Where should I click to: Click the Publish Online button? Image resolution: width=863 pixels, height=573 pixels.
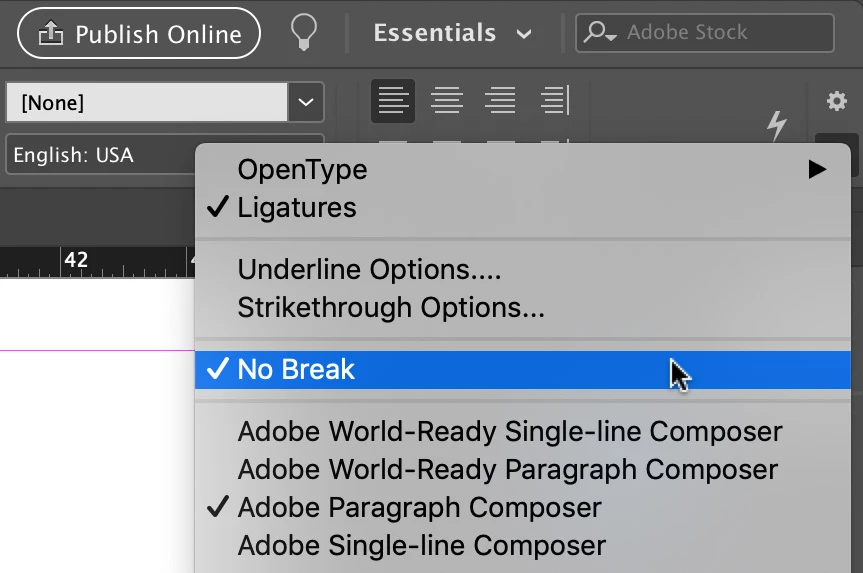(139, 34)
